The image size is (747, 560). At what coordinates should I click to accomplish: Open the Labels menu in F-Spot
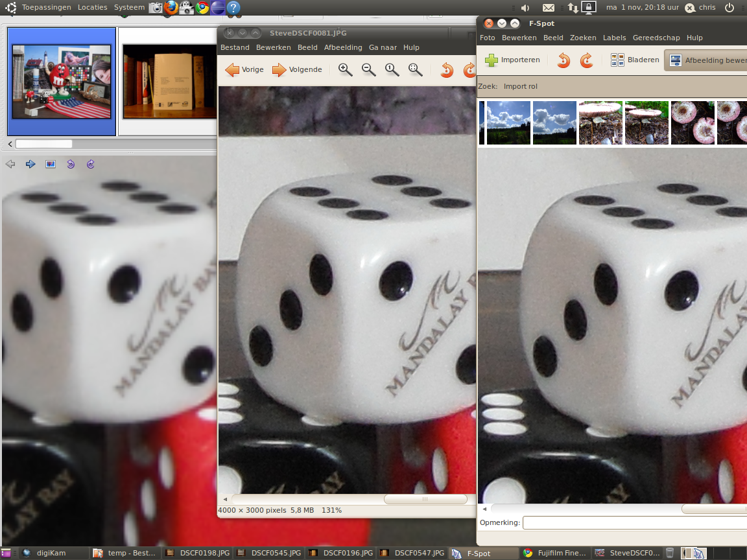[614, 38]
